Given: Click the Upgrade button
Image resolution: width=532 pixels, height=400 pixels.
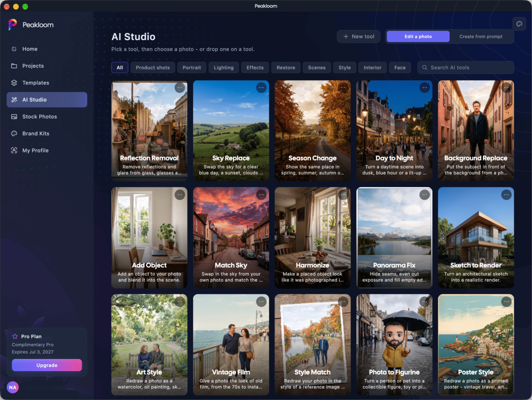Looking at the screenshot, I should [47, 365].
